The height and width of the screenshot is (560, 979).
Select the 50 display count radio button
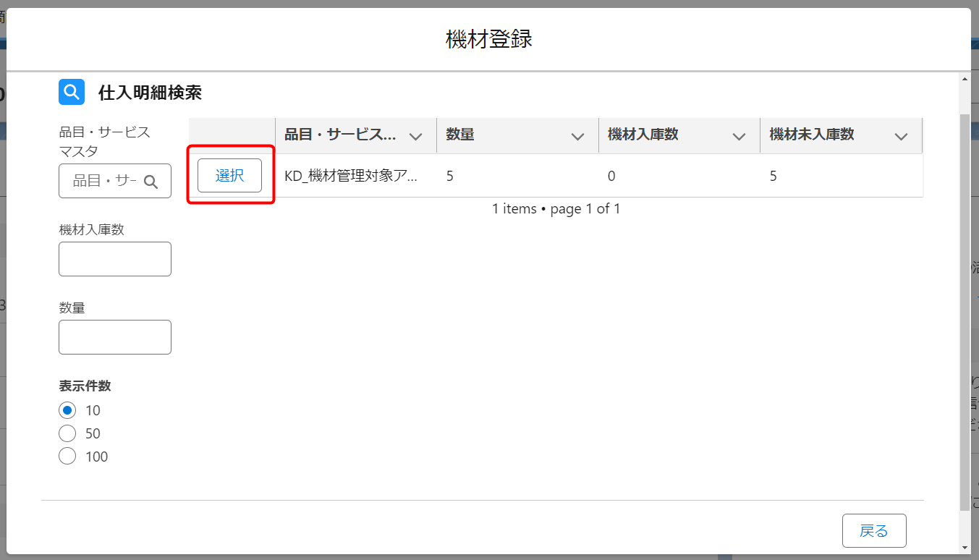tap(67, 433)
